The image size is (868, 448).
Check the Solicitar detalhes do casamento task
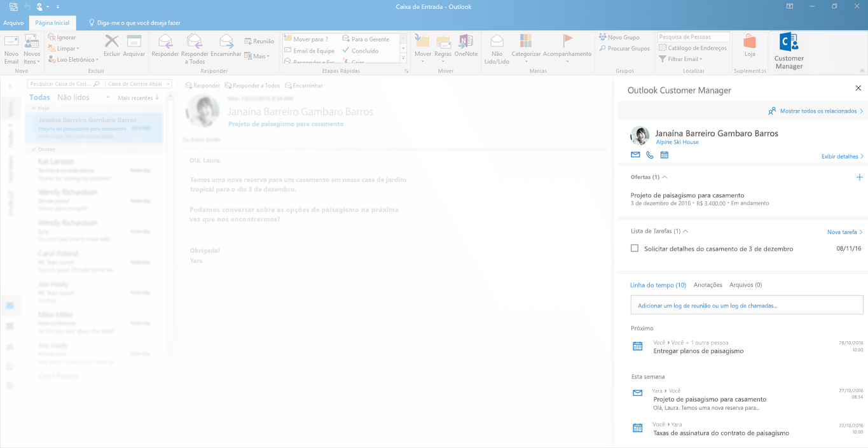click(x=633, y=248)
